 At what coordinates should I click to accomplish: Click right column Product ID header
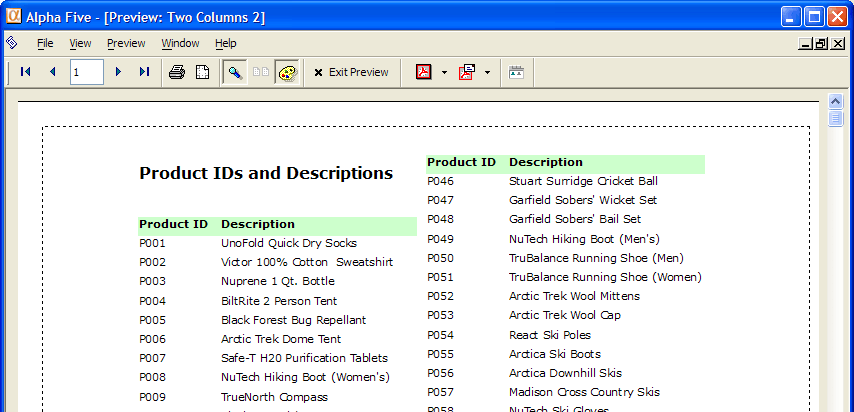tap(461, 162)
